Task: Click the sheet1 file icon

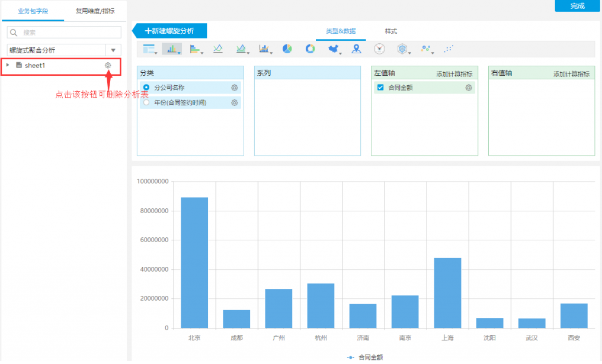Action: 19,65
